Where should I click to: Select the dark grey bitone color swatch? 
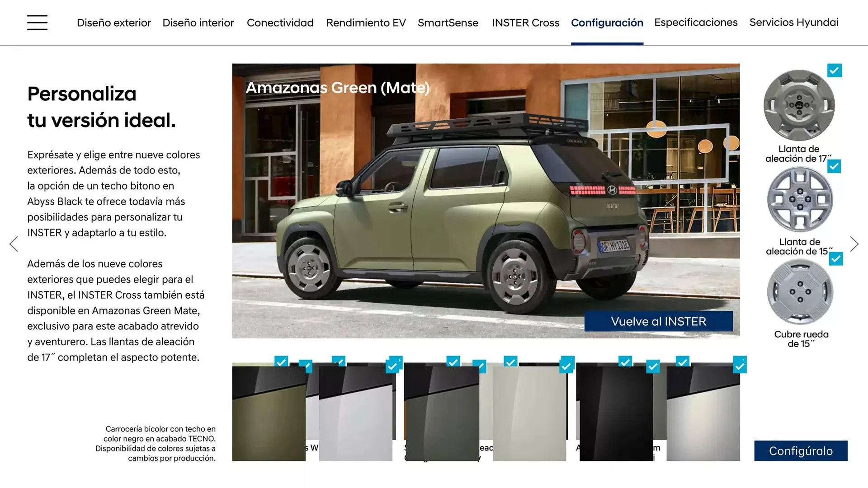coord(441,413)
